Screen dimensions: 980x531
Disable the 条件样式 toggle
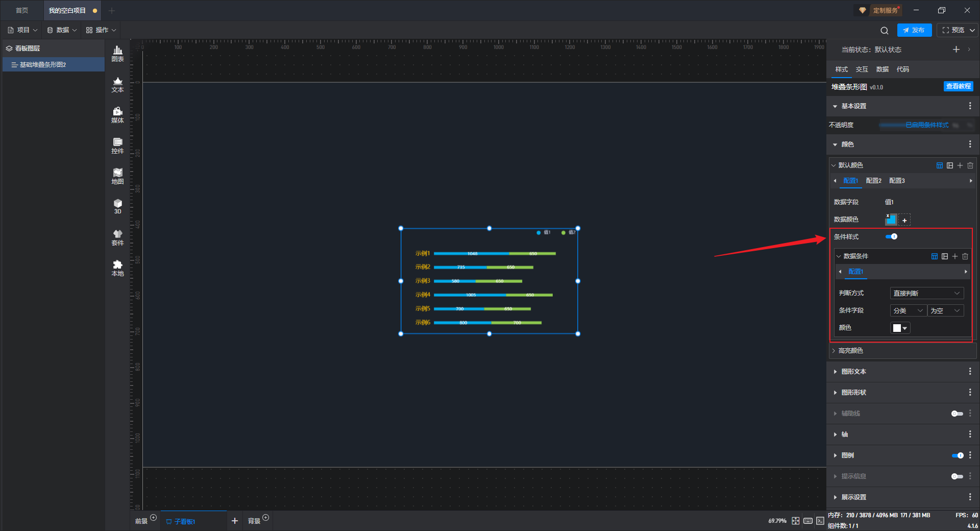891,236
